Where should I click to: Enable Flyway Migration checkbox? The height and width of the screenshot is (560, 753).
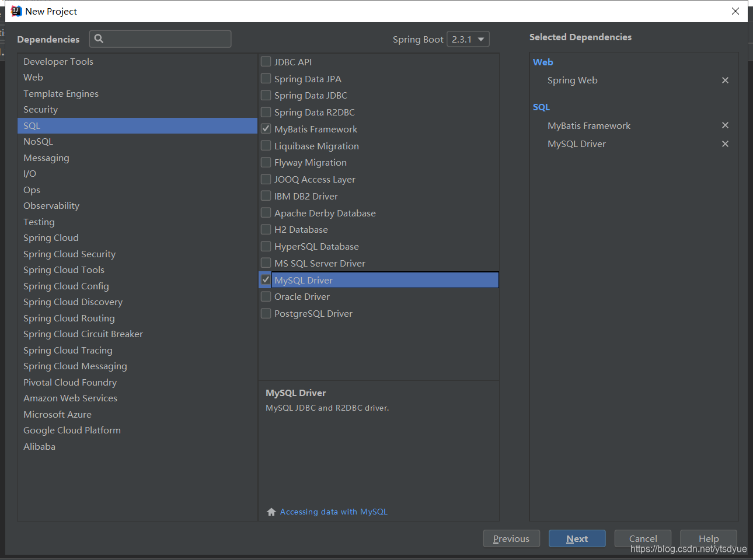[x=266, y=162]
